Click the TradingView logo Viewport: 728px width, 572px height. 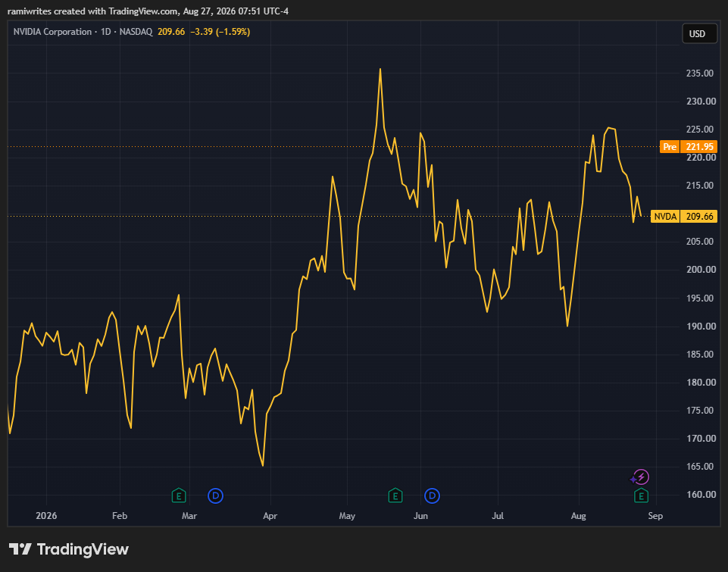69,549
